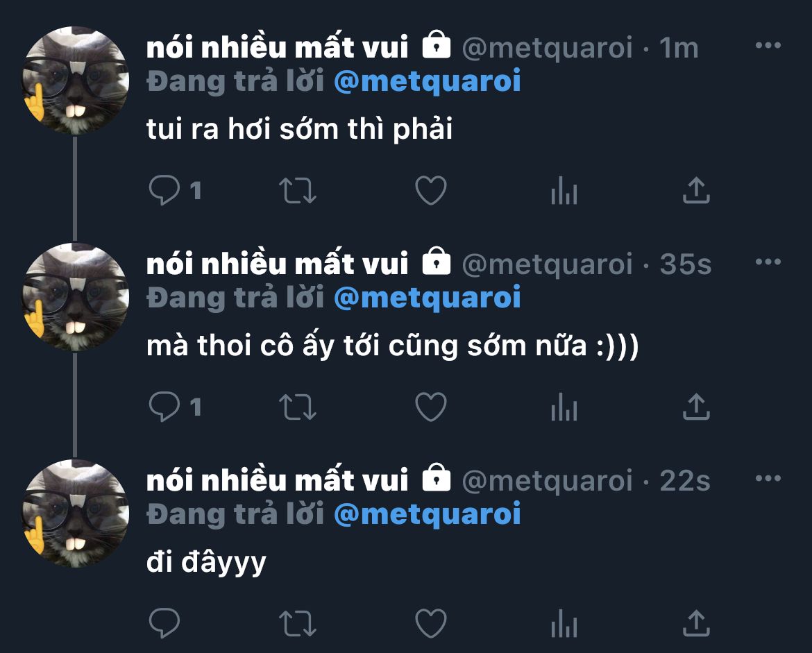The width and height of the screenshot is (812, 653).
Task: Reply to the 'đi đâyyy' tweet
Action: (164, 623)
